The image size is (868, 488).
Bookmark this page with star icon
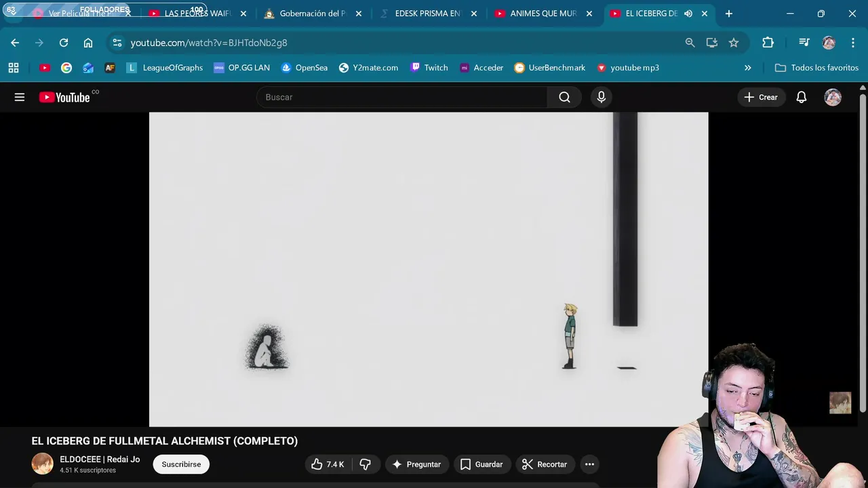point(734,43)
